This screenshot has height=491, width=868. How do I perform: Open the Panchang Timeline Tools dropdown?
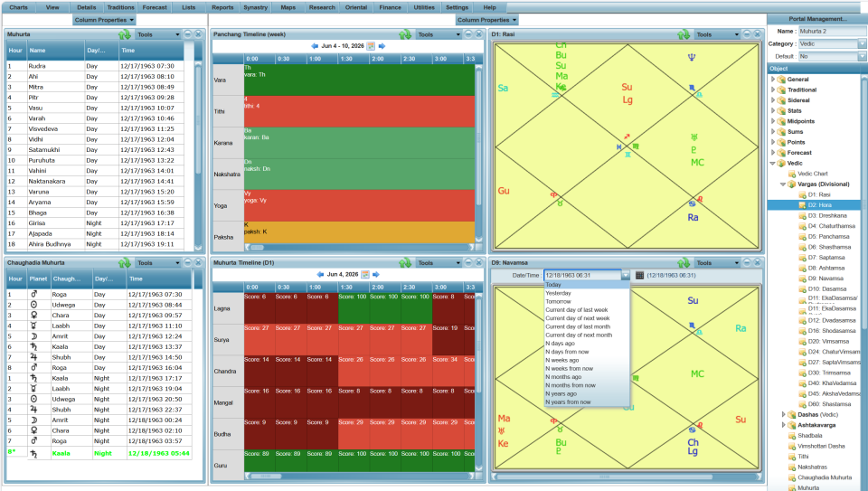point(439,34)
